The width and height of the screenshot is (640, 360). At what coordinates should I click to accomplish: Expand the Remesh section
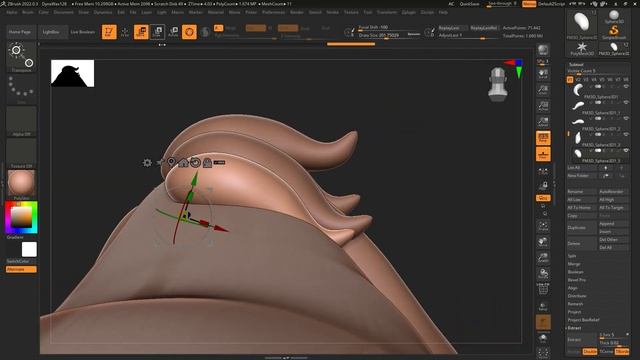pyautogui.click(x=575, y=304)
